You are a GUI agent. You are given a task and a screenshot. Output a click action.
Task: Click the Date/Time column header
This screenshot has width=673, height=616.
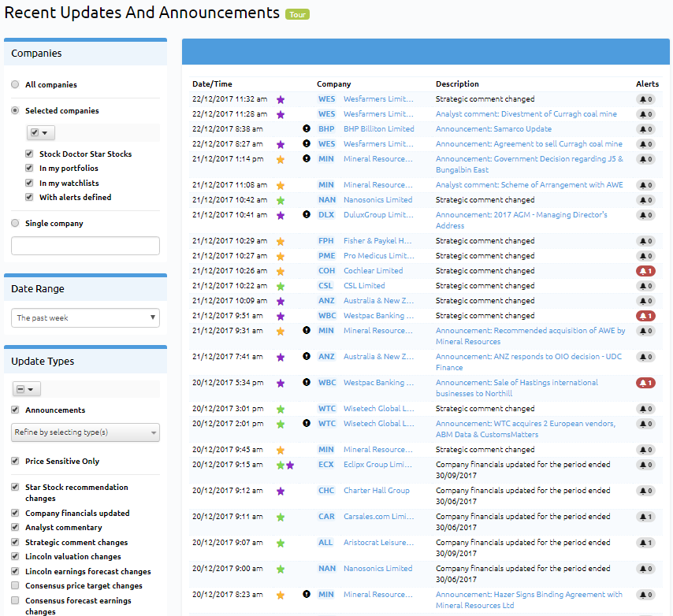tap(212, 84)
